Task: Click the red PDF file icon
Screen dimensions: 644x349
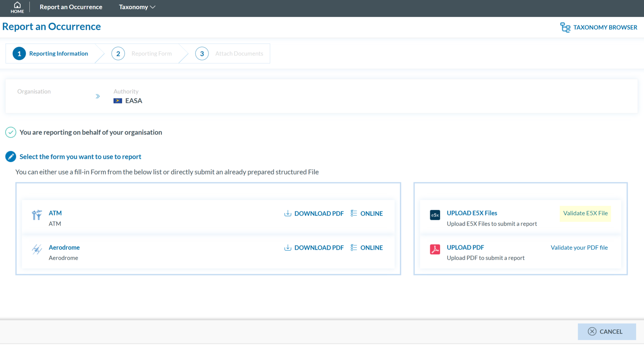Action: point(435,250)
